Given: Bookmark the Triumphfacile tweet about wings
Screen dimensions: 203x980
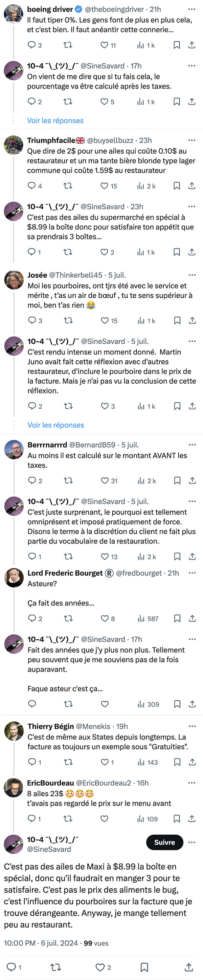Looking at the screenshot, I should coord(176,186).
